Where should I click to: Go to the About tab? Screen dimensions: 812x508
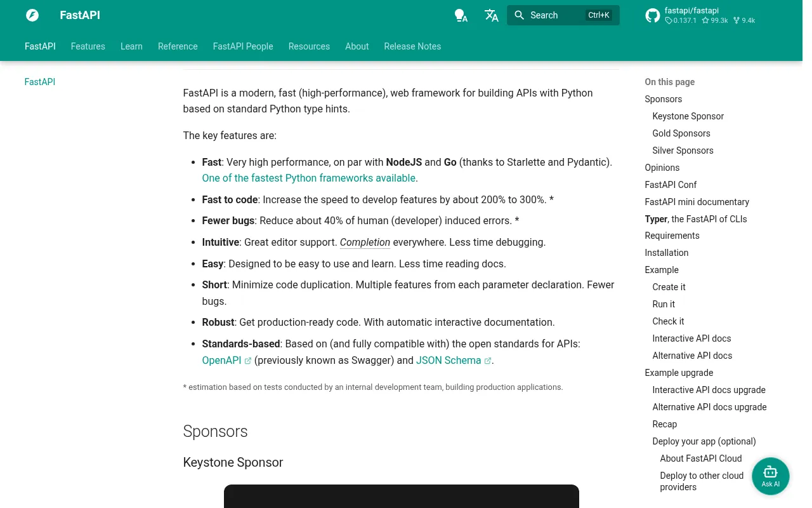tap(357, 46)
